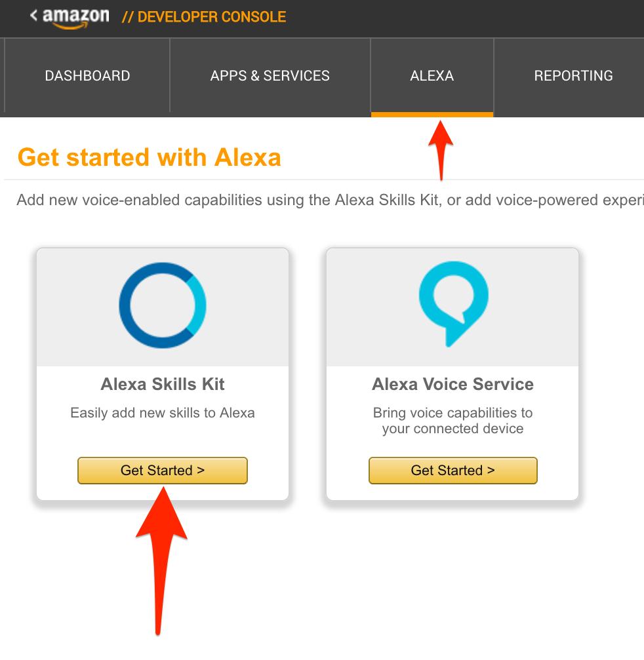Click the intro paragraph about Alexa Skills Kit

[x=328, y=201]
